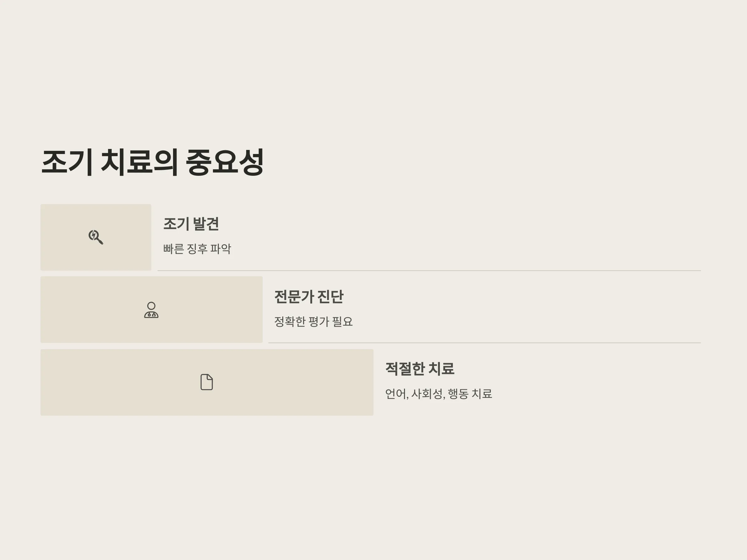Select the word 평가 in the second description

(x=319, y=321)
